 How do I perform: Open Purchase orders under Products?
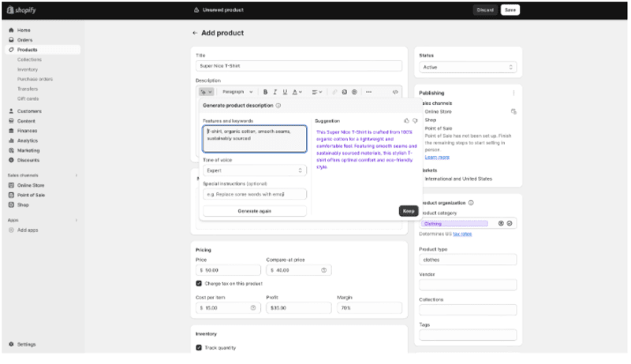click(x=35, y=79)
